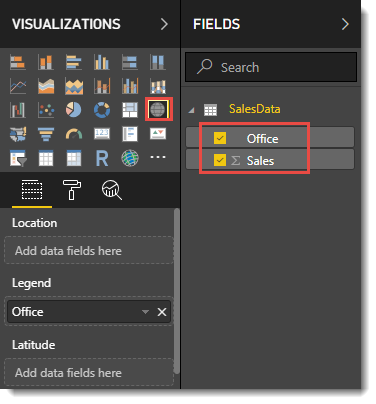Select the gauge visual
The height and width of the screenshot is (404, 376).
click(74, 134)
